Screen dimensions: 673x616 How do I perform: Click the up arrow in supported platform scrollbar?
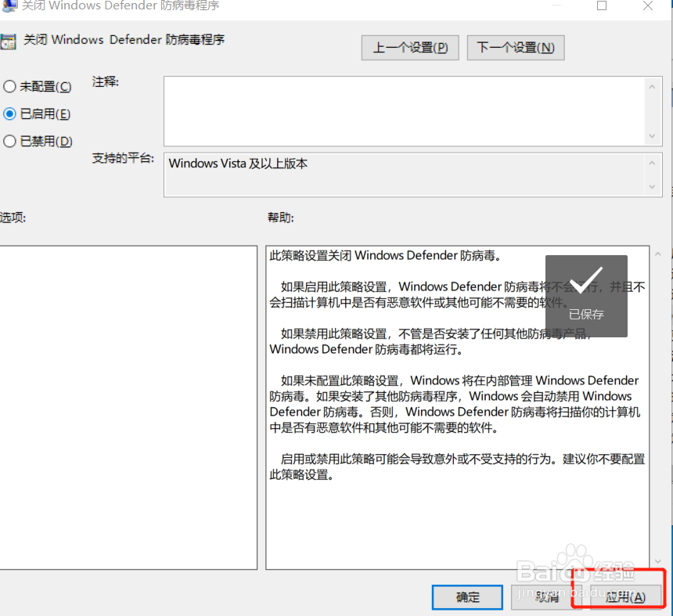(653, 163)
